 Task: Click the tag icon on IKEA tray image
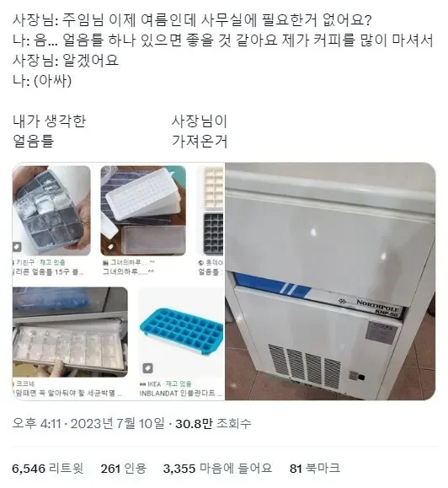point(147,368)
